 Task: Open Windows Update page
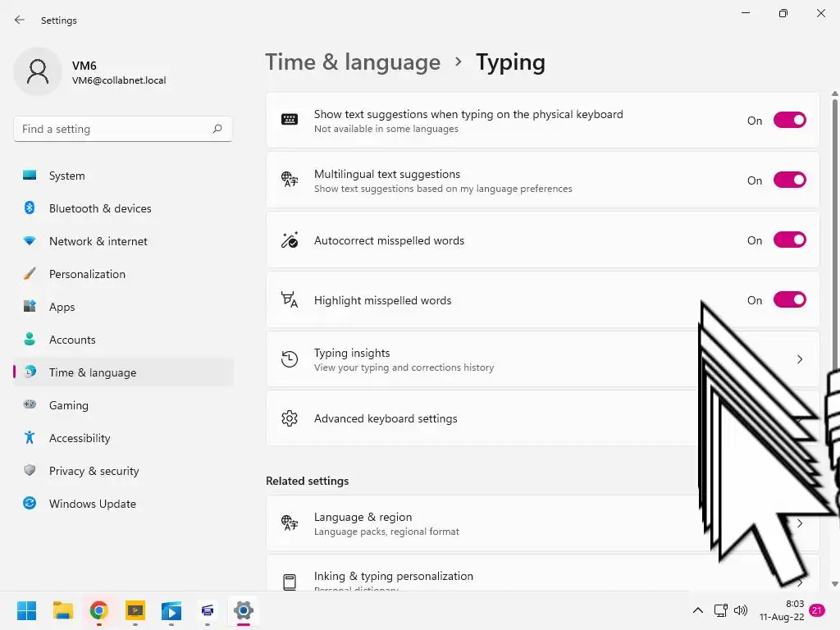click(123, 504)
